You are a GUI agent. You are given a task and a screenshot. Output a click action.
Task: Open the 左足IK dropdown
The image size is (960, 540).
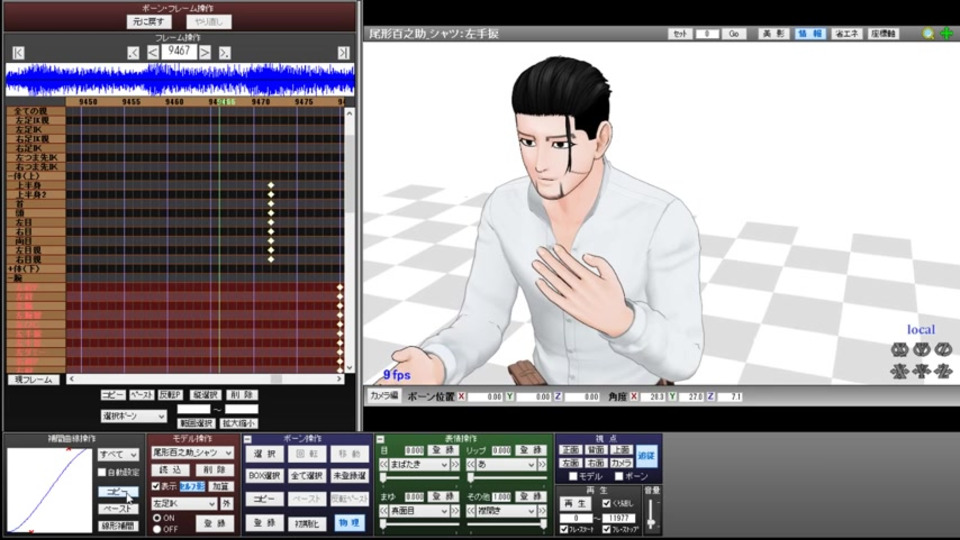[184, 504]
